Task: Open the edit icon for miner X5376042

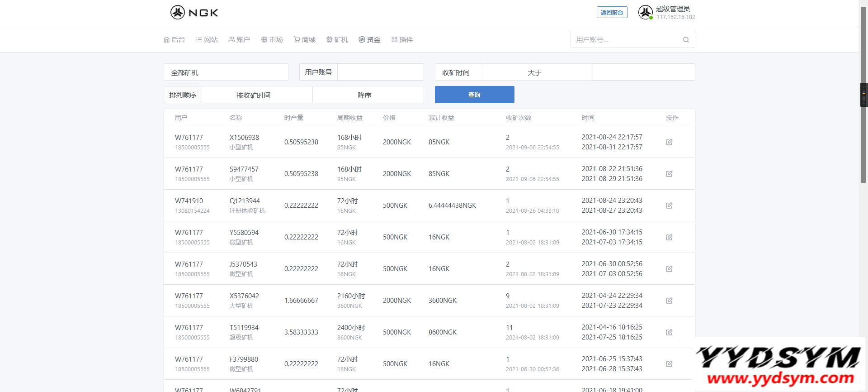Action: coord(669,301)
